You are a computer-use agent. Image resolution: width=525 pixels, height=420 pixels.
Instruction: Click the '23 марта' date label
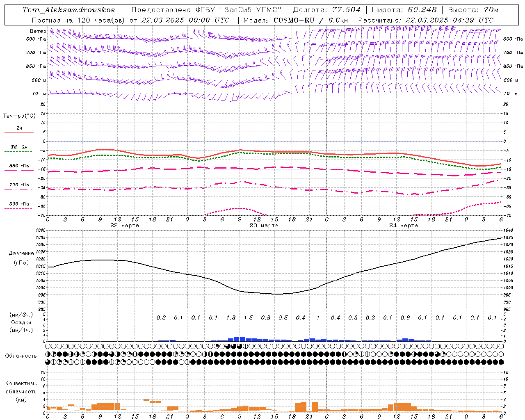(264, 226)
